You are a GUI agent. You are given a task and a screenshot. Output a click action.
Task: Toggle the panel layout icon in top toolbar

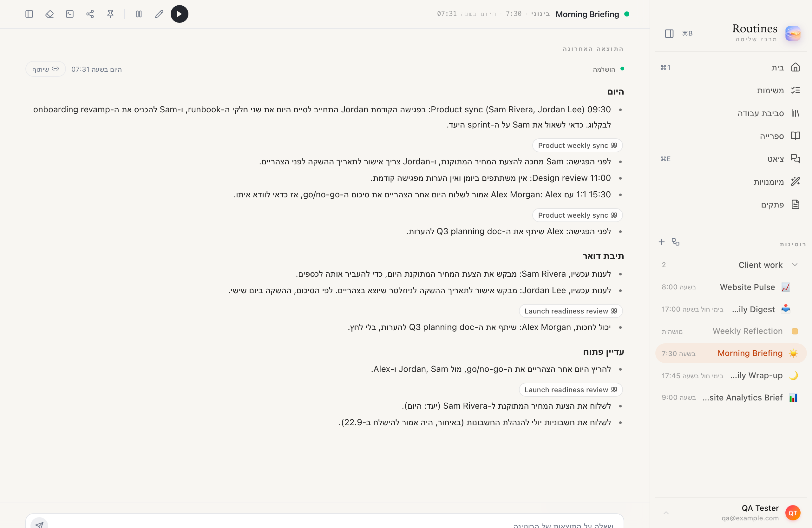29,14
